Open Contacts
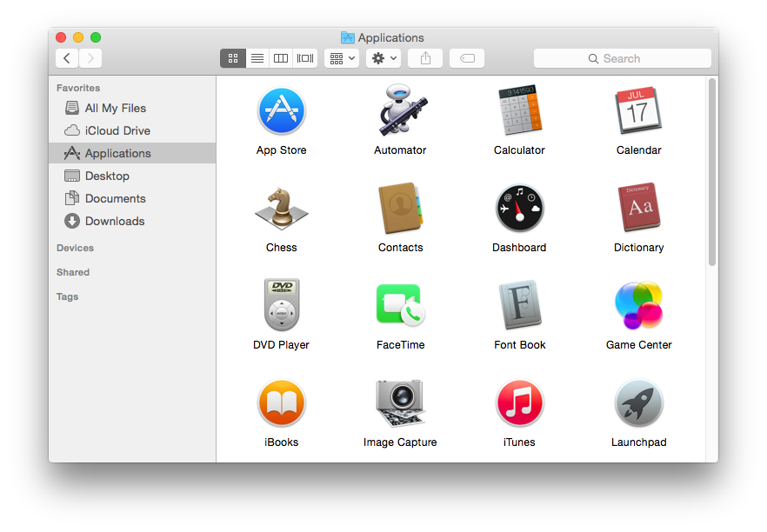767x532 pixels. tap(400, 208)
